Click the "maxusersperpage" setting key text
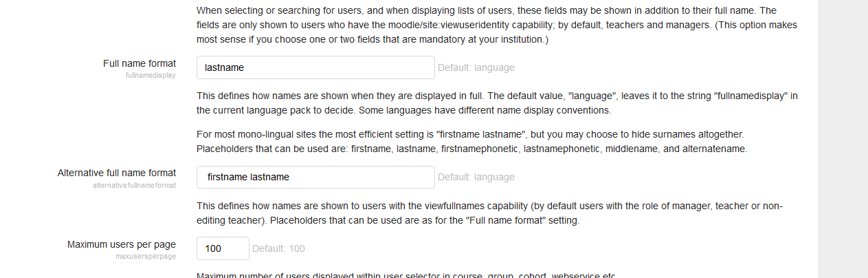Viewport: 868px width, 278px height. point(146,256)
